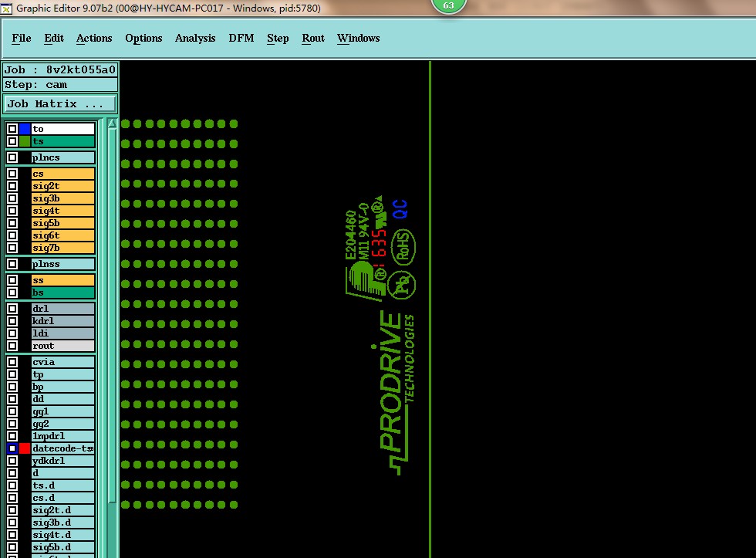Open the Actions menu
Image resolution: width=756 pixels, height=558 pixels.
coord(94,38)
